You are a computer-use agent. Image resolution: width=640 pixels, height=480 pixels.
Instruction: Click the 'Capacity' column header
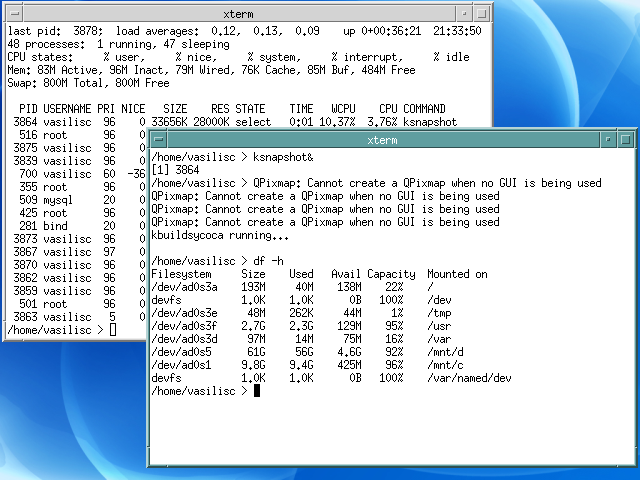[x=391, y=274]
